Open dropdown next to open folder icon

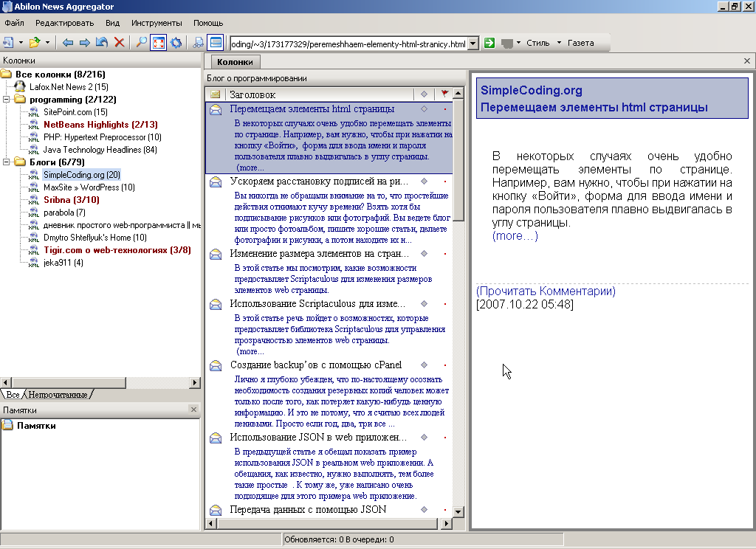47,43
